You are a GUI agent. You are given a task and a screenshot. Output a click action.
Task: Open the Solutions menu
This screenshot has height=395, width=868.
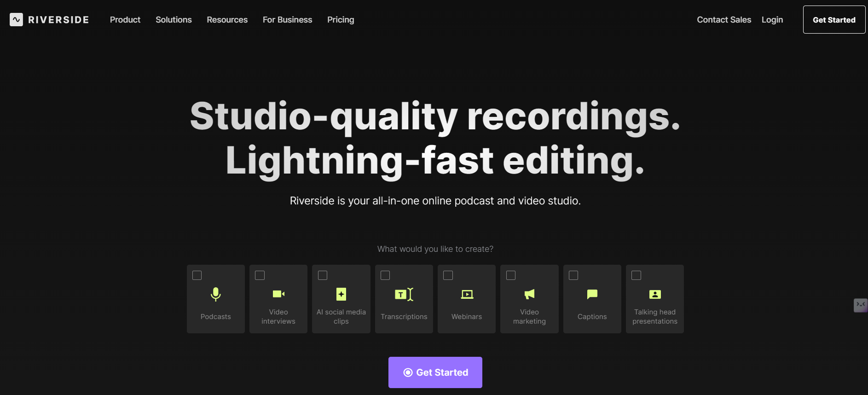click(174, 20)
